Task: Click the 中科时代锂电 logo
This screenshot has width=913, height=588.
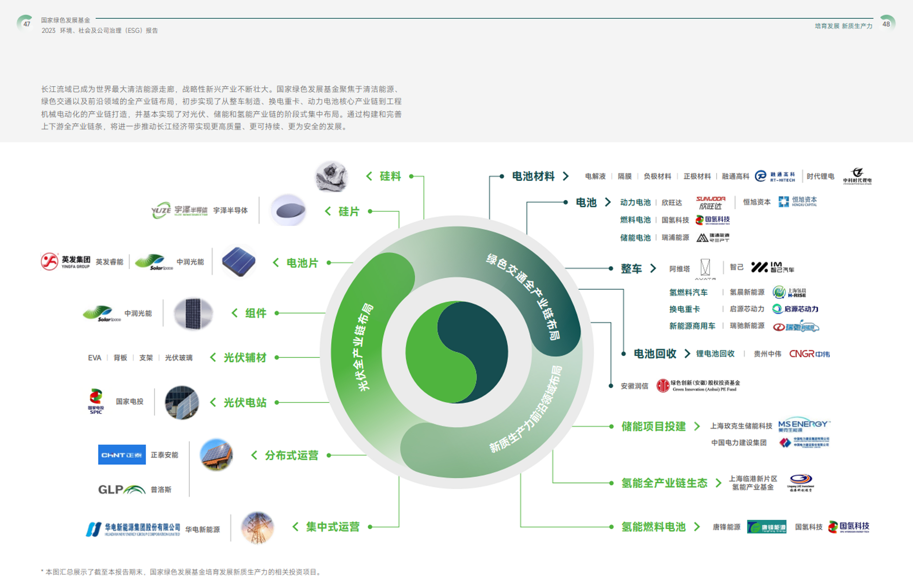Action: [857, 176]
